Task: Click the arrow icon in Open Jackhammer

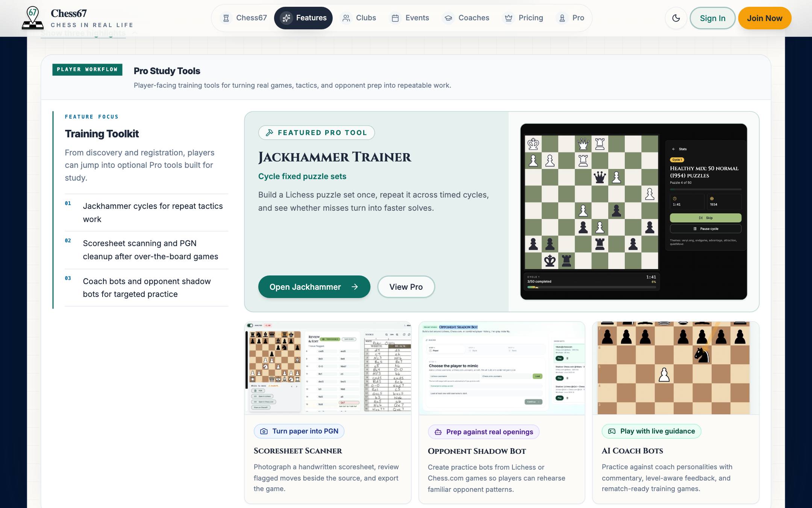Action: [355, 287]
